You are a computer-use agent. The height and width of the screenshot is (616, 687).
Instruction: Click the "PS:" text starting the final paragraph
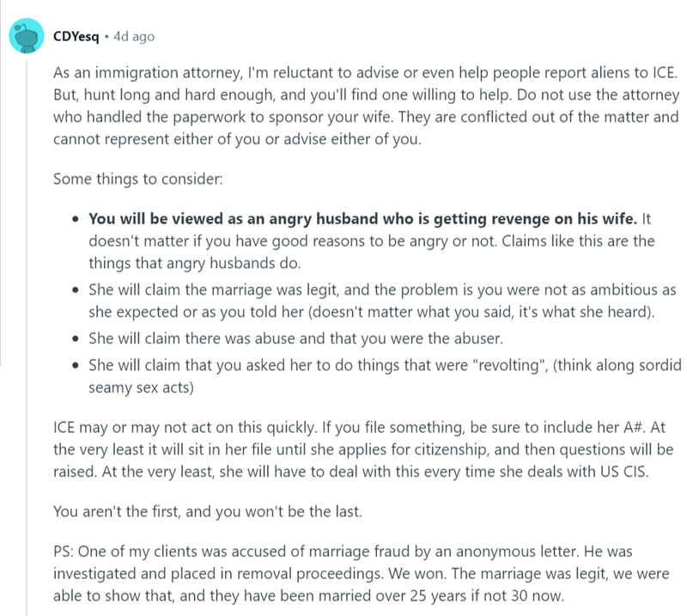point(64,551)
